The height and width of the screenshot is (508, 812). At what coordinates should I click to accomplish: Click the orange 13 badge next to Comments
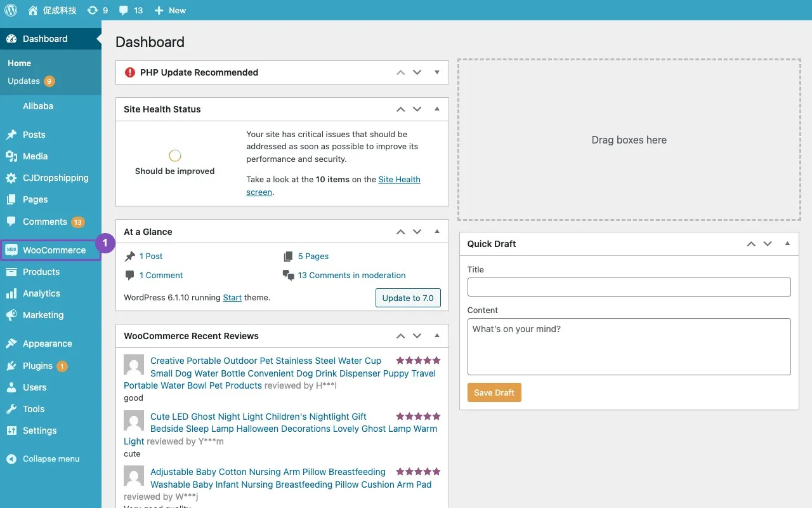coord(78,222)
